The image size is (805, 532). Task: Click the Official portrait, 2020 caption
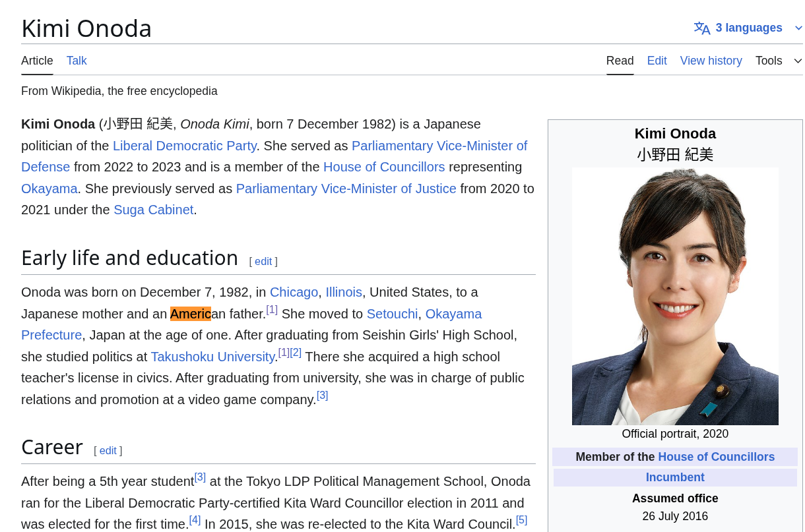click(675, 434)
